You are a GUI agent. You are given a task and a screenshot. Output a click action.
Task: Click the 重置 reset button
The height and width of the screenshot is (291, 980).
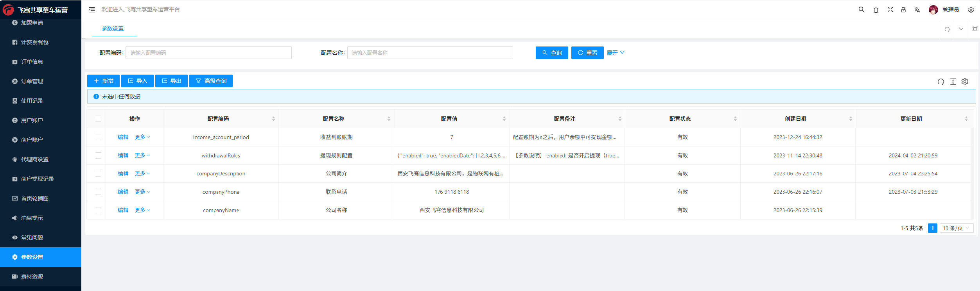[x=587, y=53]
